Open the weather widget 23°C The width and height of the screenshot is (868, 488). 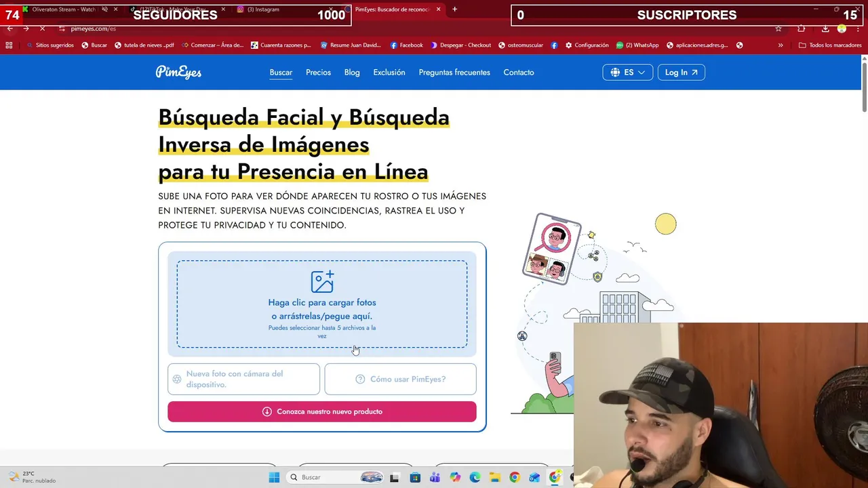pos(31,477)
